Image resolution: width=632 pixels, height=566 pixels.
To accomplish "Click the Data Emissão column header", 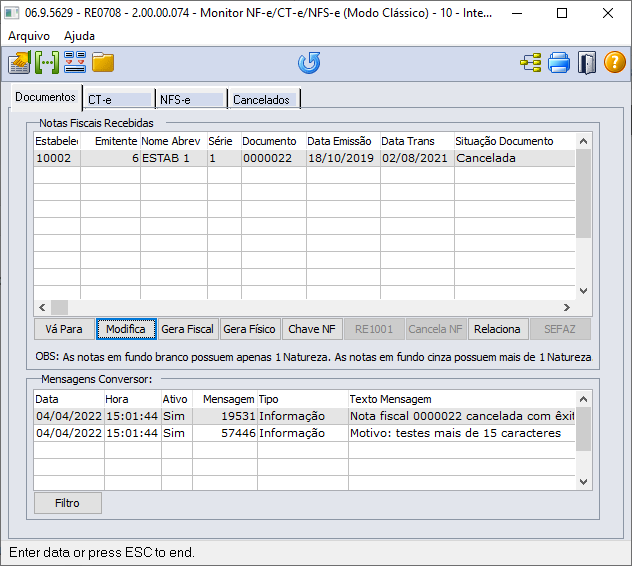I will (343, 141).
